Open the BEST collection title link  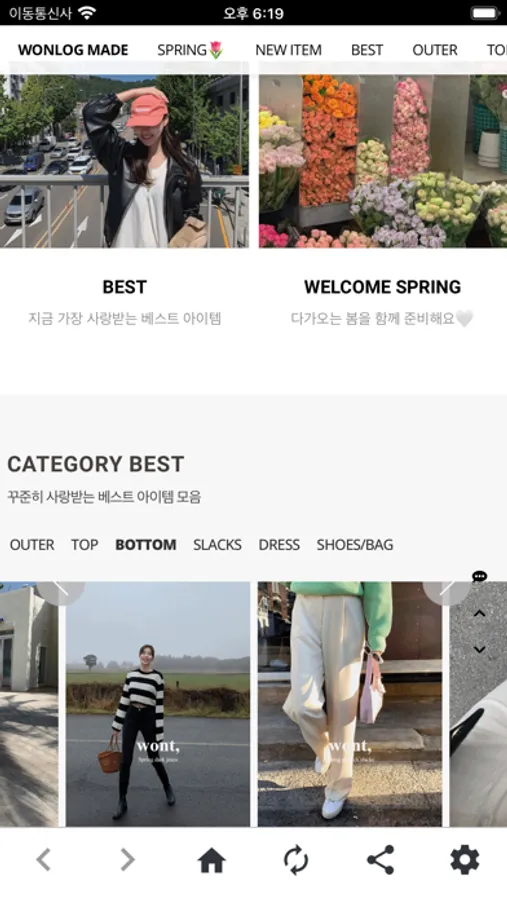[125, 286]
